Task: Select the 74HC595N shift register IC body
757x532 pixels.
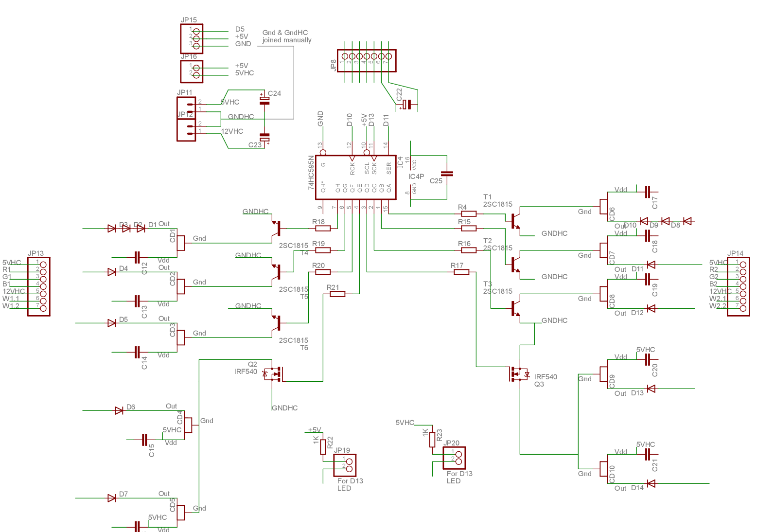Action: [356, 177]
